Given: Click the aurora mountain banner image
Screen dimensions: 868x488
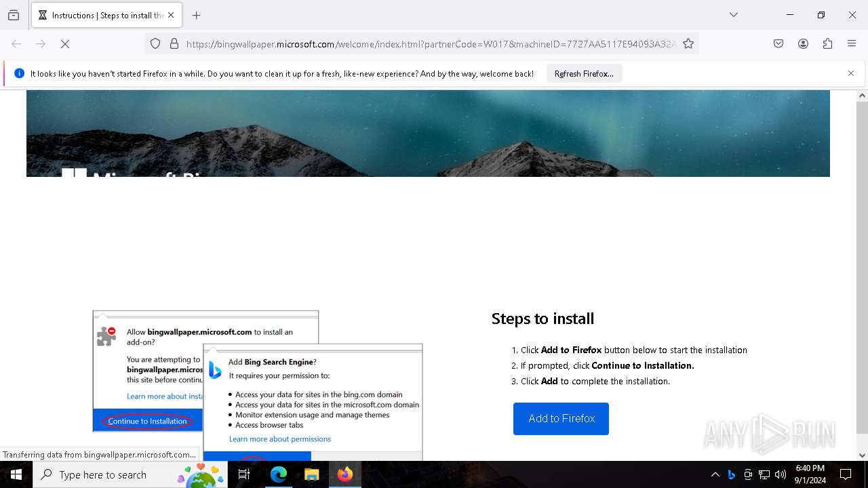Looking at the screenshot, I should (428, 134).
